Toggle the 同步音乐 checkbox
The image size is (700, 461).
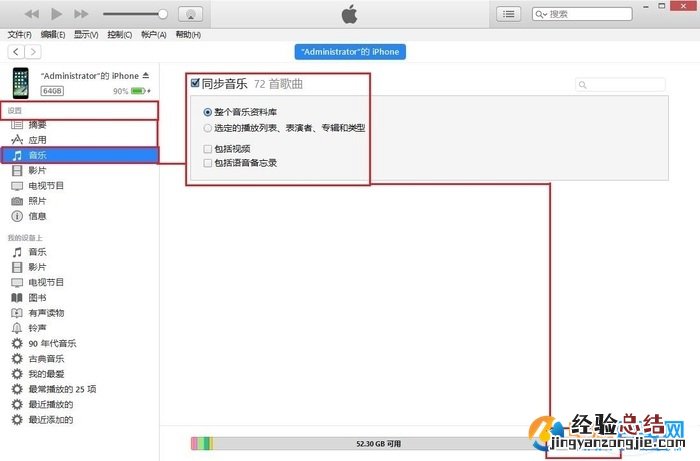pos(195,83)
